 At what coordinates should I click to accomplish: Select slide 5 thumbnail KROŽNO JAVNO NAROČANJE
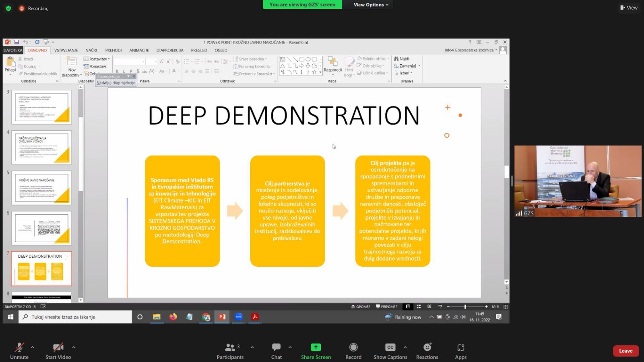pos(41,188)
